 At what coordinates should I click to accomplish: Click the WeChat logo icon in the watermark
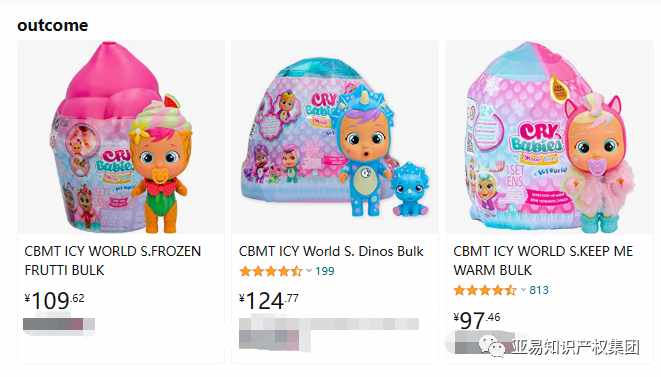[492, 346]
